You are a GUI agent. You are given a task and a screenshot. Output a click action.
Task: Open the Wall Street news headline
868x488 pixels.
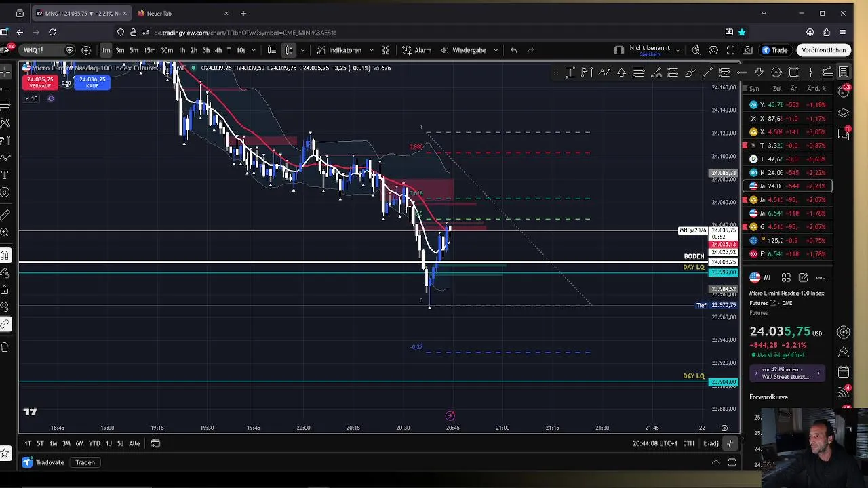click(787, 373)
